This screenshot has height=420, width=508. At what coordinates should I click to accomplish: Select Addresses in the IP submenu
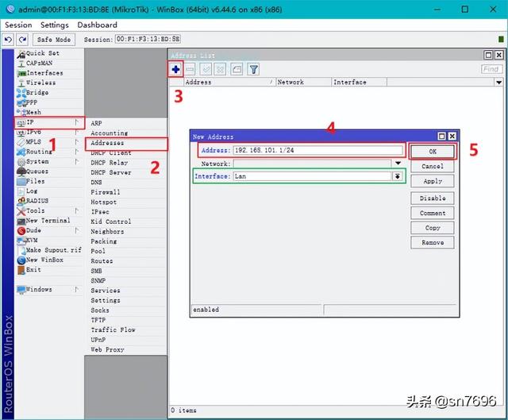pyautogui.click(x=126, y=143)
